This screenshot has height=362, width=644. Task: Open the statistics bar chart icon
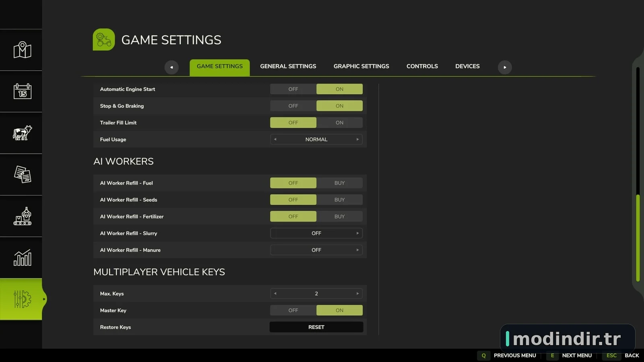(22, 257)
